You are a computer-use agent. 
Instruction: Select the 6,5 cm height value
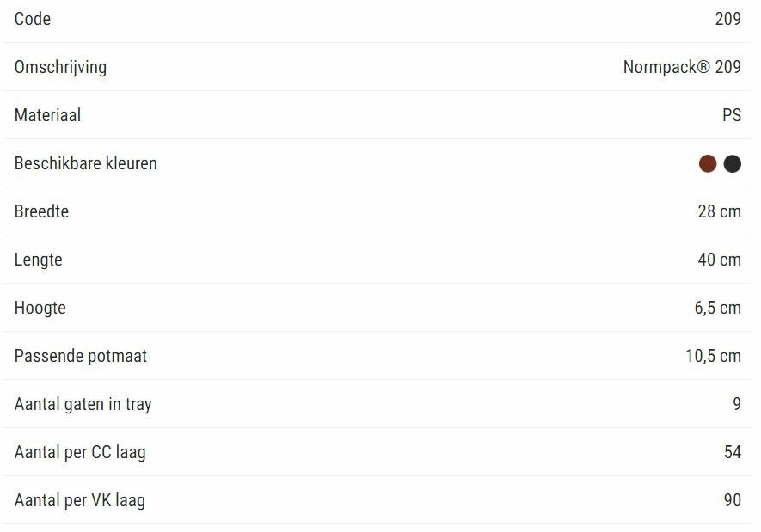pyautogui.click(x=717, y=308)
